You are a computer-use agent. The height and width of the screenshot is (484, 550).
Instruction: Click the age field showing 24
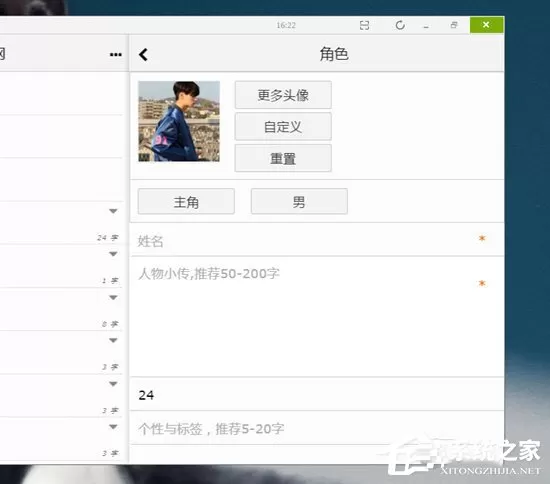[317, 395]
